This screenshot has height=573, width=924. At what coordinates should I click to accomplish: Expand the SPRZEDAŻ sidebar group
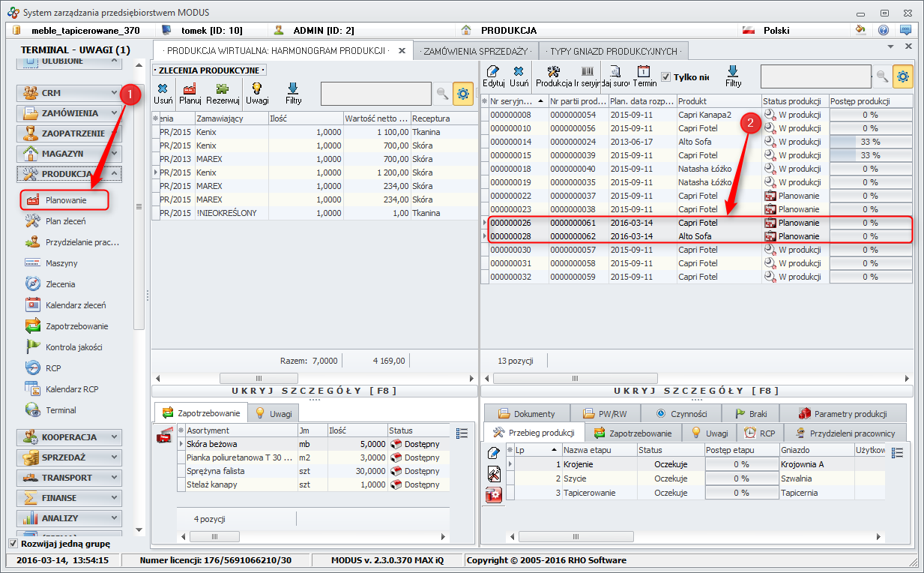(x=69, y=457)
